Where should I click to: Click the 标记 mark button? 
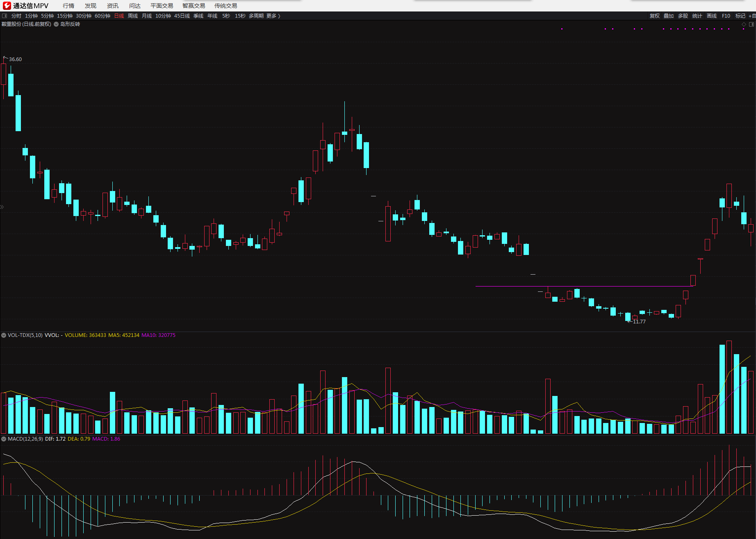[x=740, y=16]
